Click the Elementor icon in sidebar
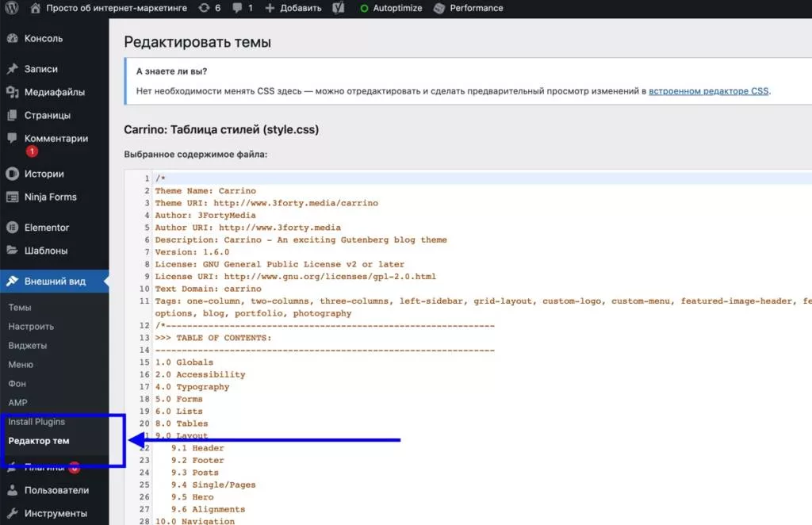 (13, 228)
